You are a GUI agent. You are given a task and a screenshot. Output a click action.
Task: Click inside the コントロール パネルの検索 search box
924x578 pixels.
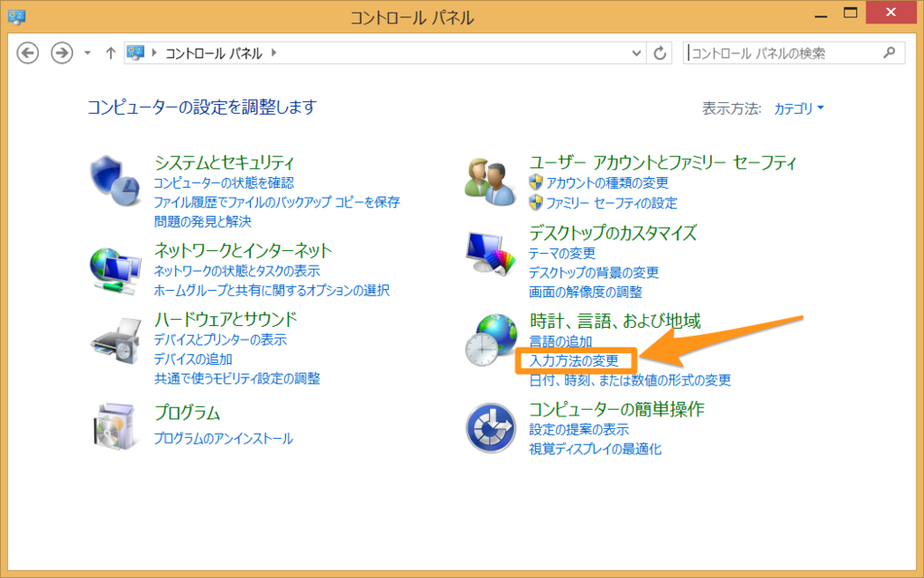tap(776, 52)
